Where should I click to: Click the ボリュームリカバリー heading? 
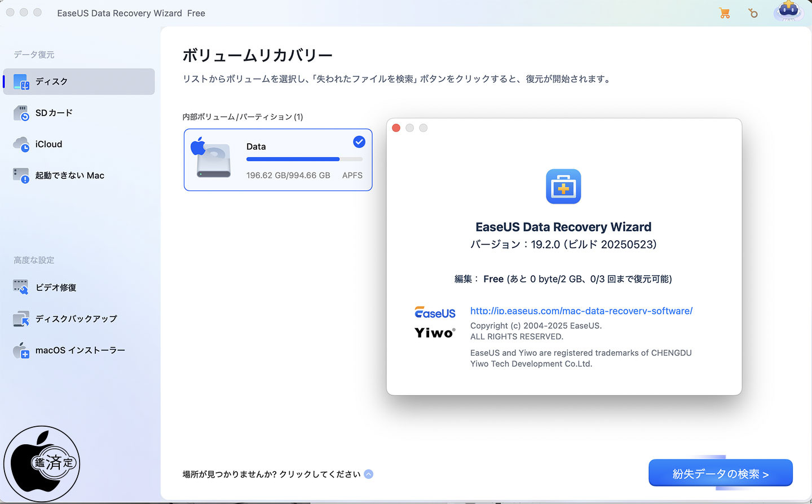[x=258, y=55]
